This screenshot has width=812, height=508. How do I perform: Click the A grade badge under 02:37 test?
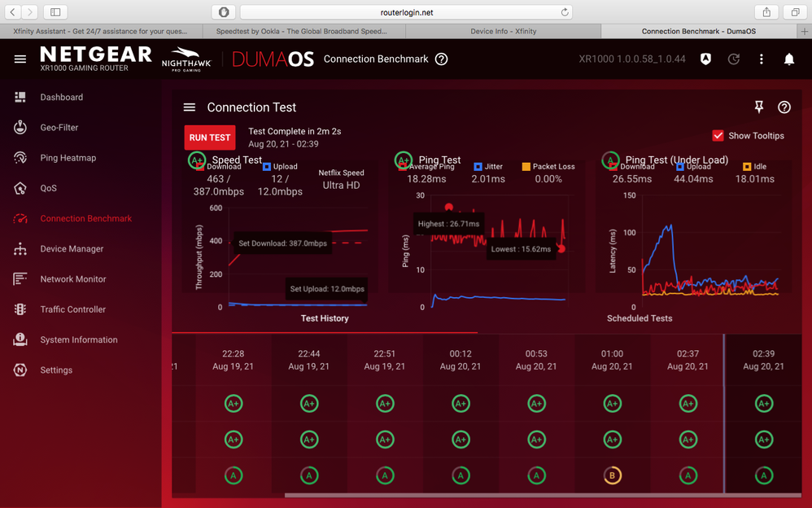point(688,475)
